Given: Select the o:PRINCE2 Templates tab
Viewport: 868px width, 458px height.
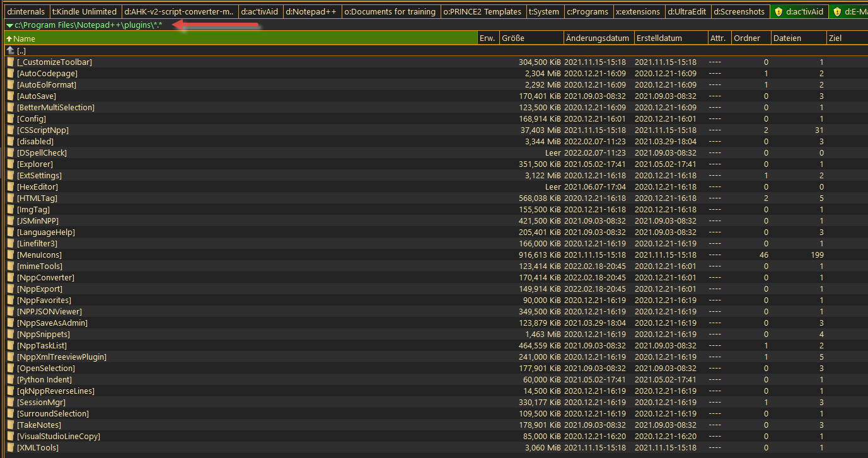Looking at the screenshot, I should point(482,11).
